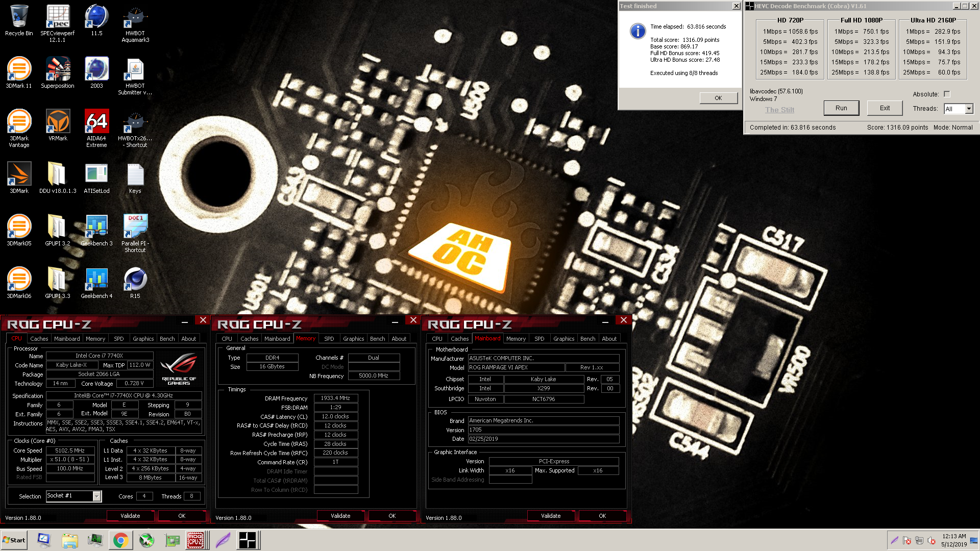Toggle the Absolute checkbox in HEVC Benchmark
This screenshot has height=551, width=980.
[947, 94]
